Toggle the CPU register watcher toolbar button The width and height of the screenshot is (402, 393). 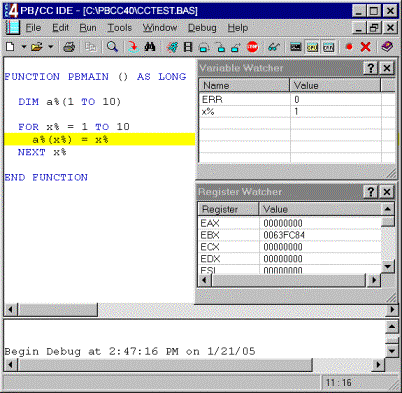pos(312,47)
